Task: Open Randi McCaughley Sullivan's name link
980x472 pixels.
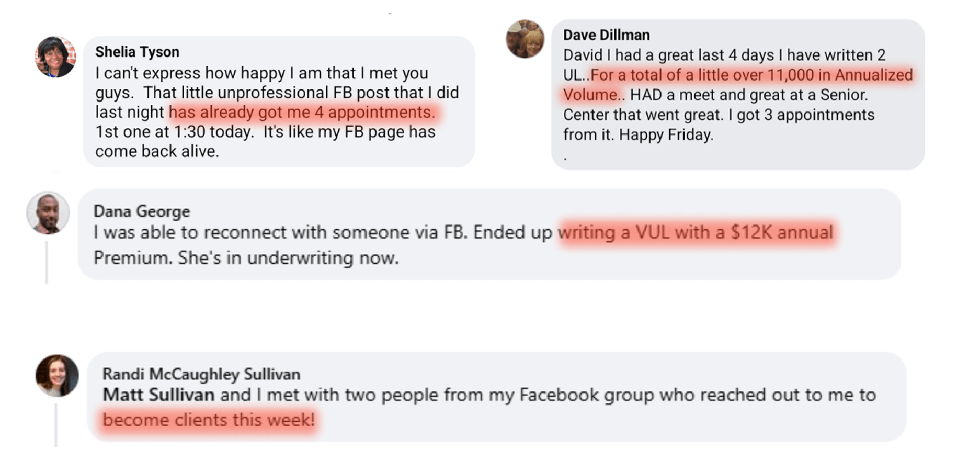Action: (x=201, y=374)
